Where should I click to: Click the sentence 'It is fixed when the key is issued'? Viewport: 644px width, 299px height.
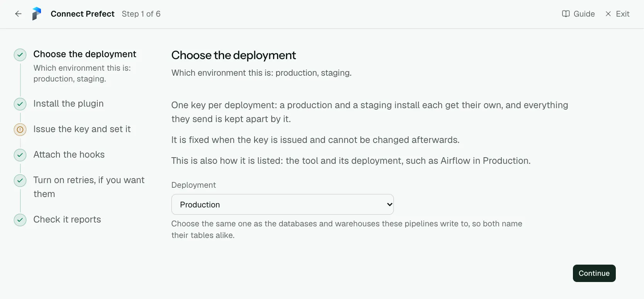(x=315, y=140)
